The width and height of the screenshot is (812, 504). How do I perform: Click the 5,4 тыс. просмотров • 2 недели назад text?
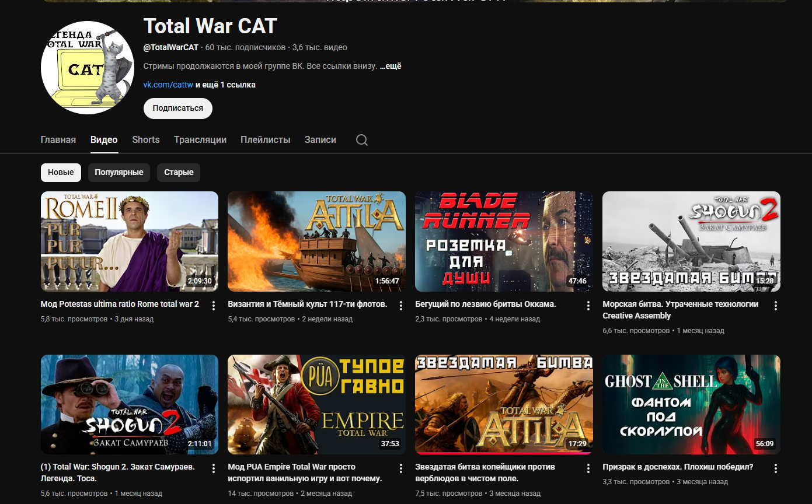[x=290, y=319]
